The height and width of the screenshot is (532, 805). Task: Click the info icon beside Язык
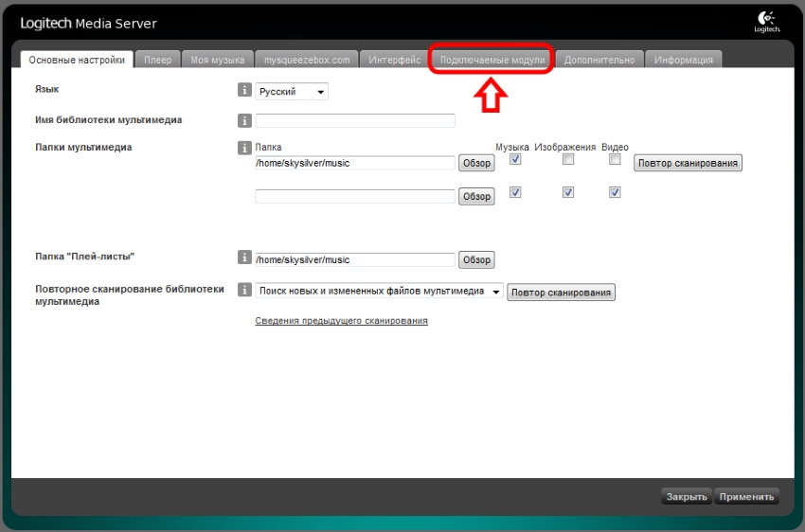click(x=244, y=90)
